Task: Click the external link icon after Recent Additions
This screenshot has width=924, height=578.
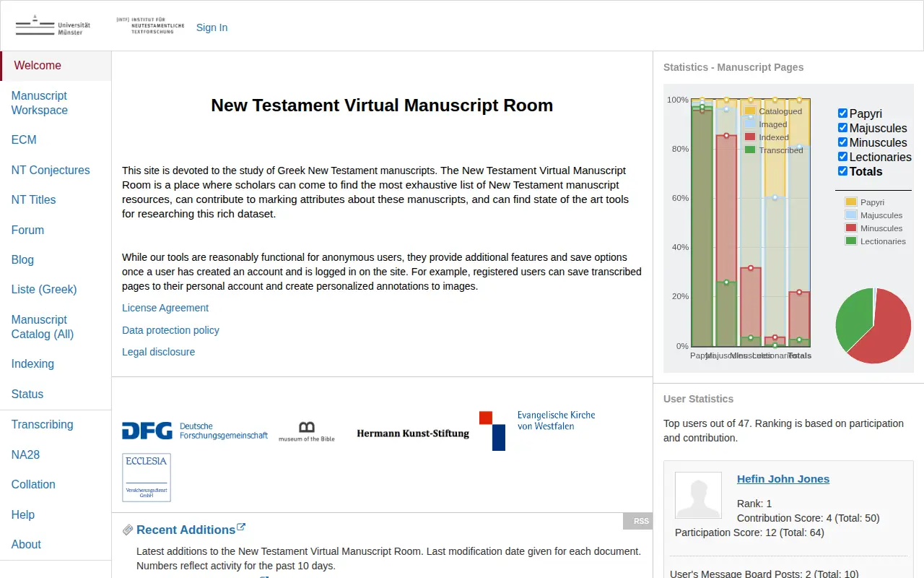Action: point(242,527)
